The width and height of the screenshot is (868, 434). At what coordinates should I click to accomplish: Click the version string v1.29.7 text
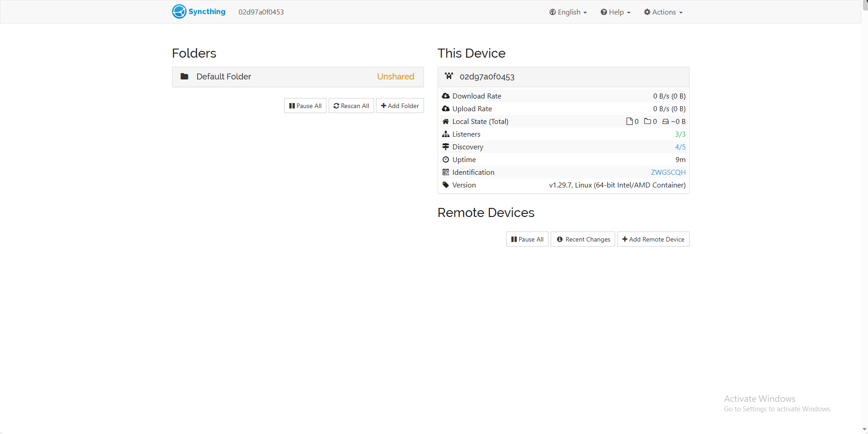pyautogui.click(x=617, y=185)
